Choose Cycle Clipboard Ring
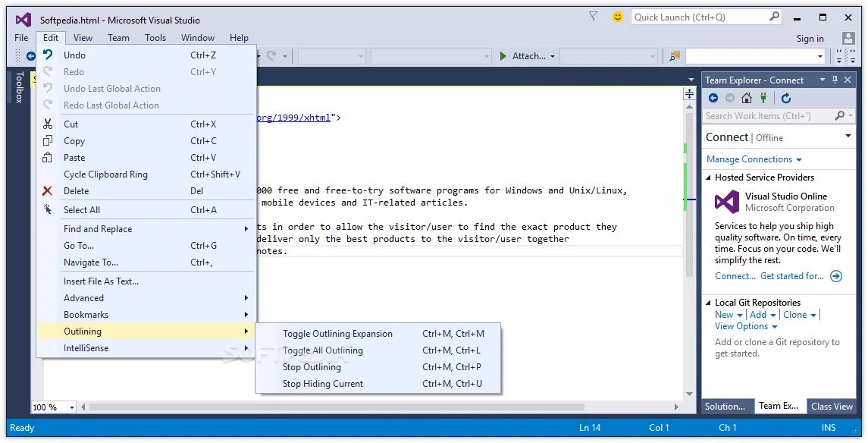The width and height of the screenshot is (868, 443). click(x=145, y=174)
